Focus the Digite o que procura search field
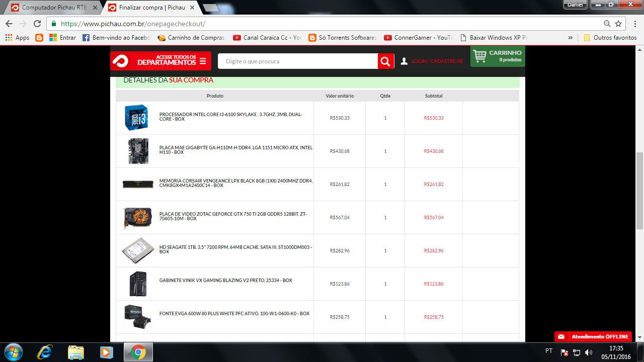Screen dimensions: 644x362 tap(298, 61)
